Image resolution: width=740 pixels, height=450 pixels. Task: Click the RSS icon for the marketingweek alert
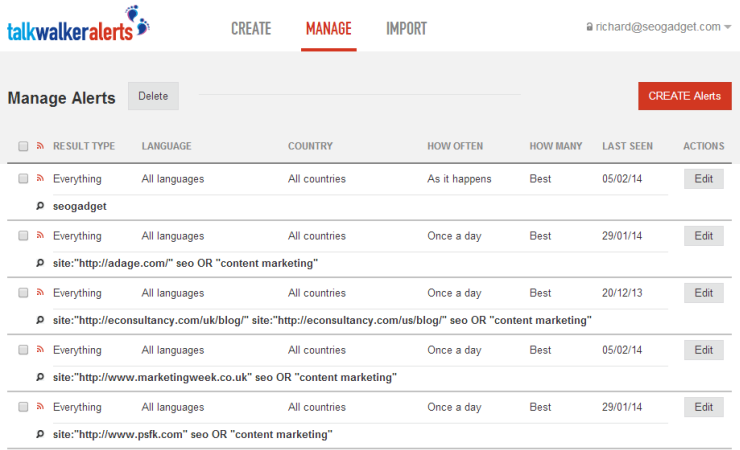pos(40,350)
